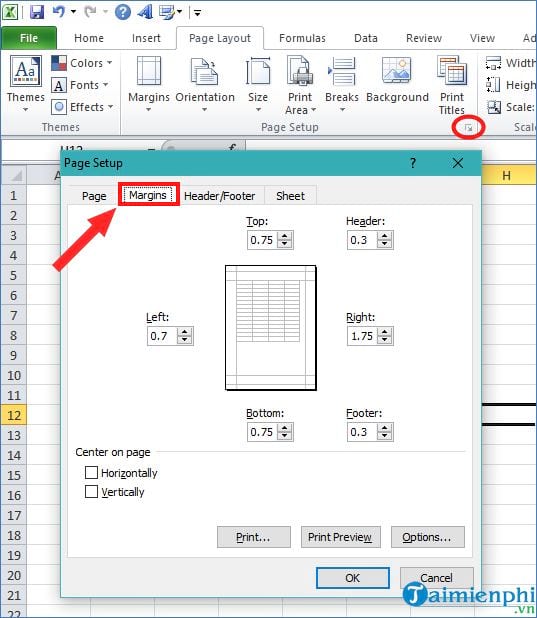Open the Page tab in Page Setup
The width and height of the screenshot is (537, 618).
[x=94, y=196]
